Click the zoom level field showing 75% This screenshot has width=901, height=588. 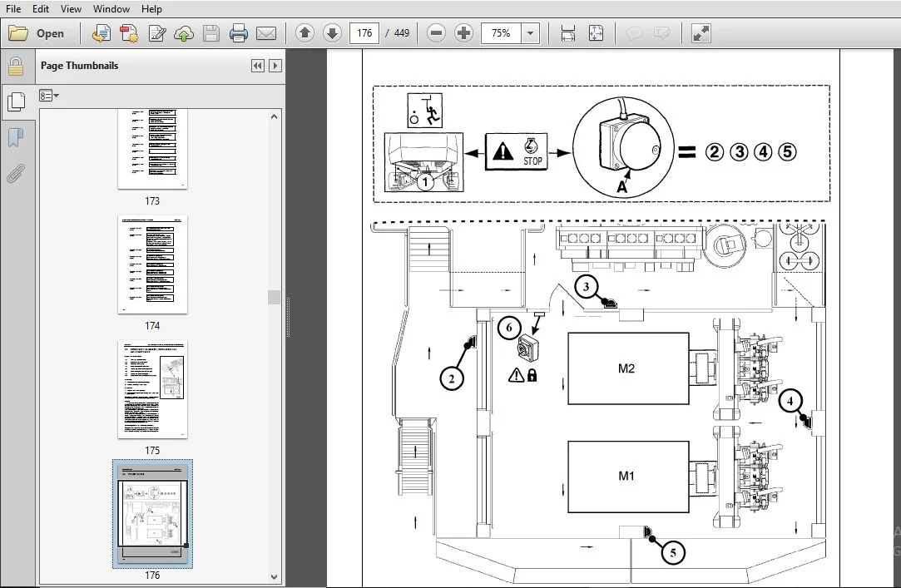coord(501,33)
